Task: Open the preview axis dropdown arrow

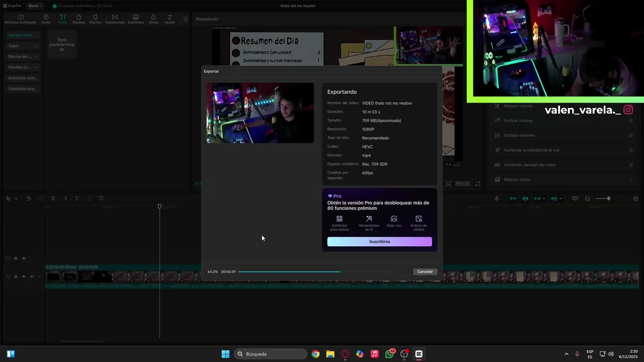Action: [x=561, y=199]
